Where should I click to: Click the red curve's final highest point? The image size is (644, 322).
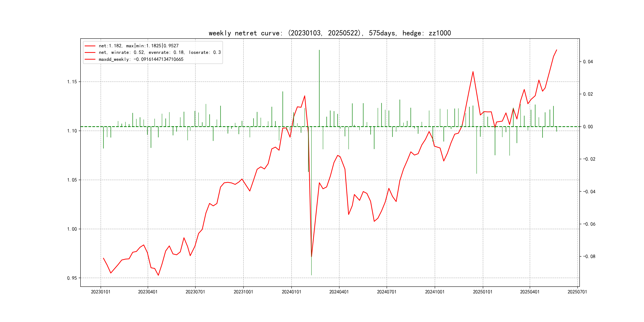[x=557, y=50]
